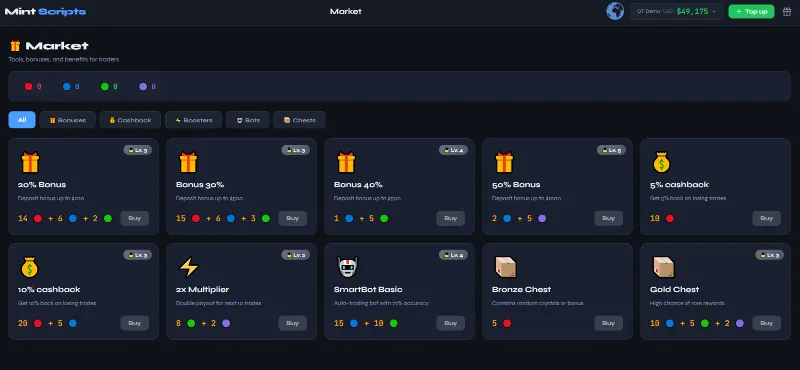Click the Market title in top header
Screen dimensions: 800x370
[x=346, y=11]
